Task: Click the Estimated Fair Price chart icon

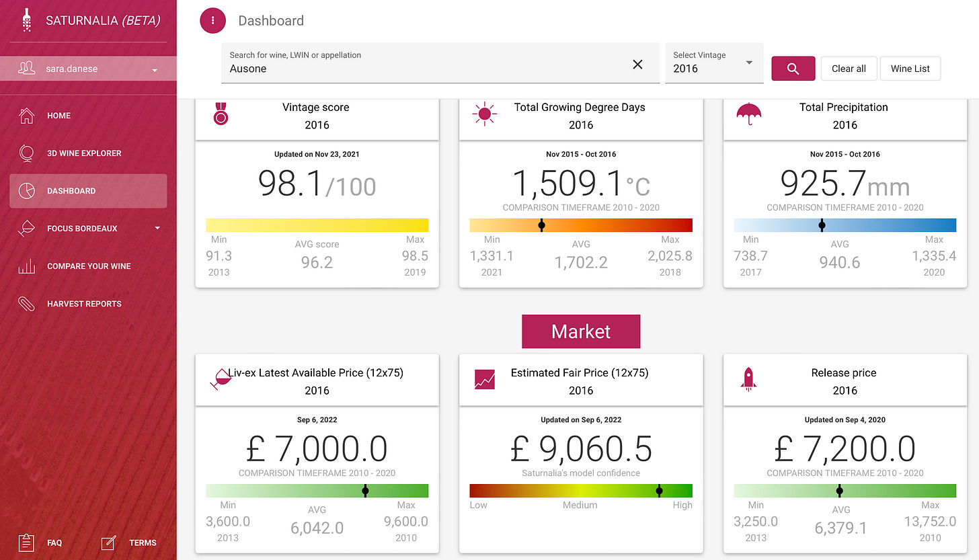Action: click(x=484, y=379)
